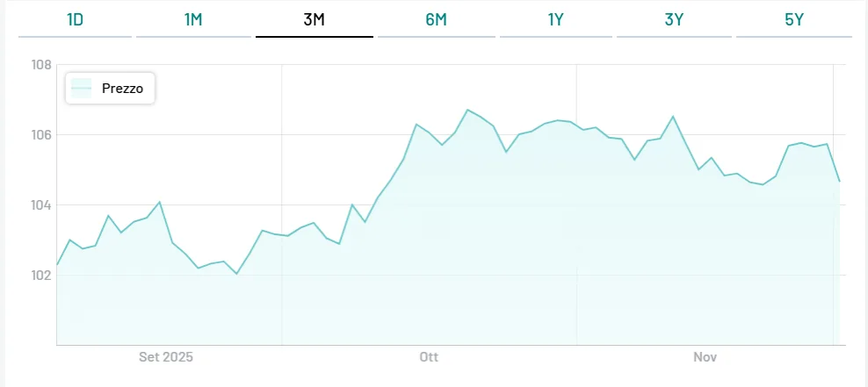Click the 102 y-axis label
The width and height of the screenshot is (868, 387).
point(41,276)
